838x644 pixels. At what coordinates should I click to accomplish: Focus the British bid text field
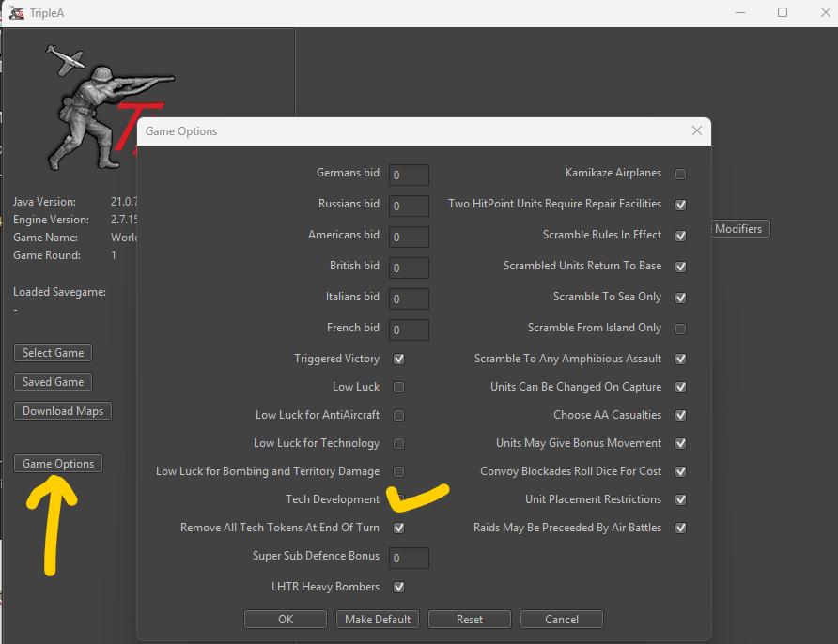[x=409, y=268]
